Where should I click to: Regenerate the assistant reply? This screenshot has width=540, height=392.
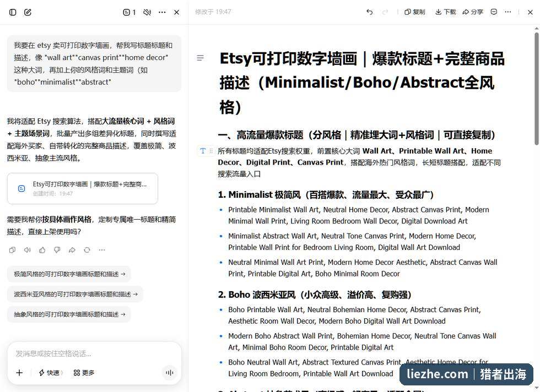[87, 250]
